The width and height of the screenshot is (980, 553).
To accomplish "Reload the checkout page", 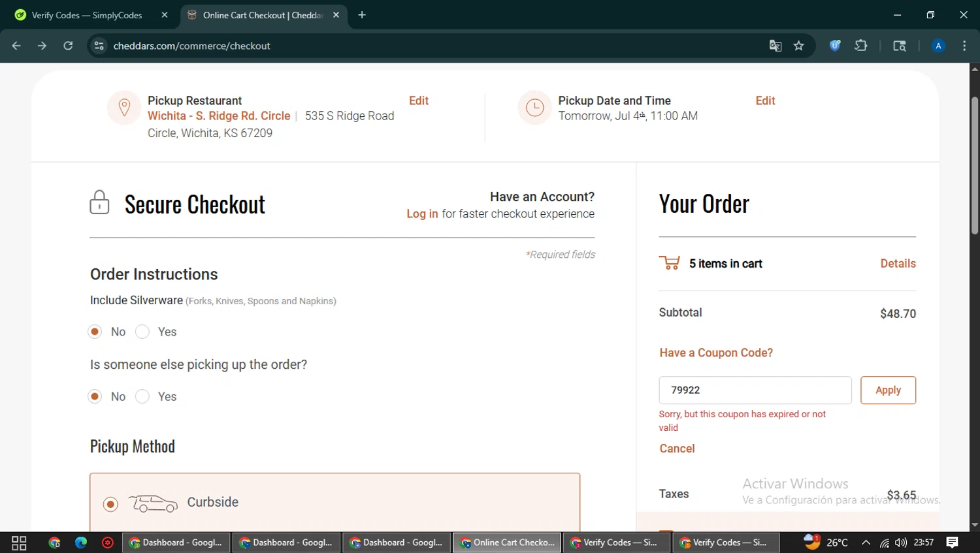I will pos(68,46).
